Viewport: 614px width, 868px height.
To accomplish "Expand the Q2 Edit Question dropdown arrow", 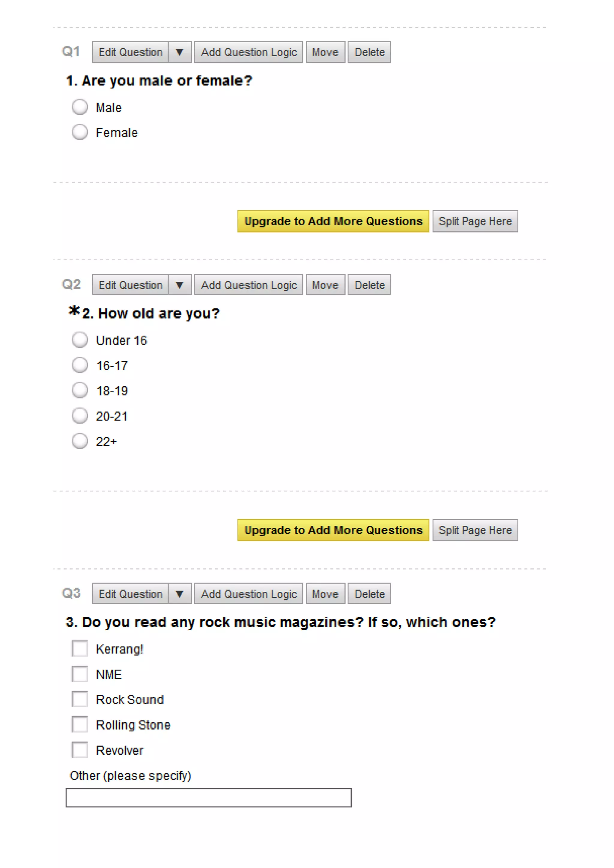I will point(180,285).
